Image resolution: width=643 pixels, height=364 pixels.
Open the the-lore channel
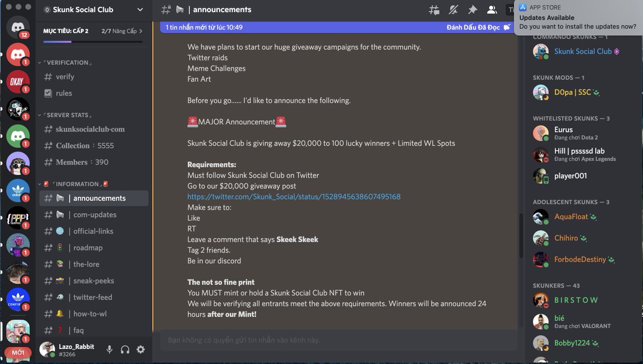coord(94,264)
